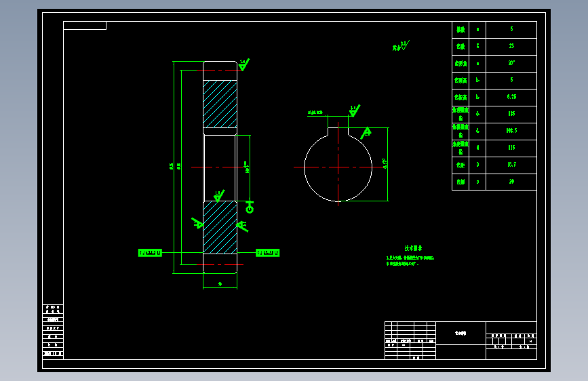The height and width of the screenshot is (381, 588).
Task: Click the table cell showing 15.7
Action: coord(511,165)
